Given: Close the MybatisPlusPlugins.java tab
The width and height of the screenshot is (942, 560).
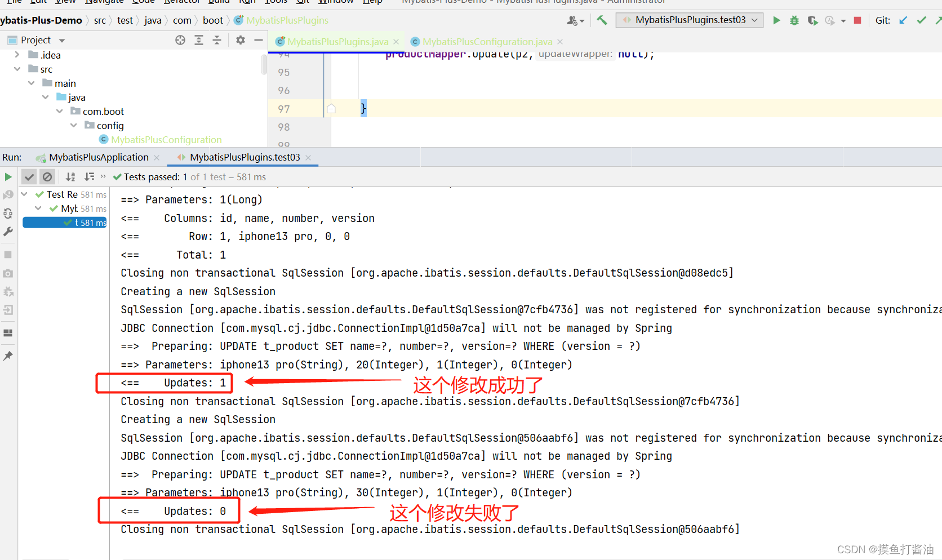Looking at the screenshot, I should click(x=396, y=42).
